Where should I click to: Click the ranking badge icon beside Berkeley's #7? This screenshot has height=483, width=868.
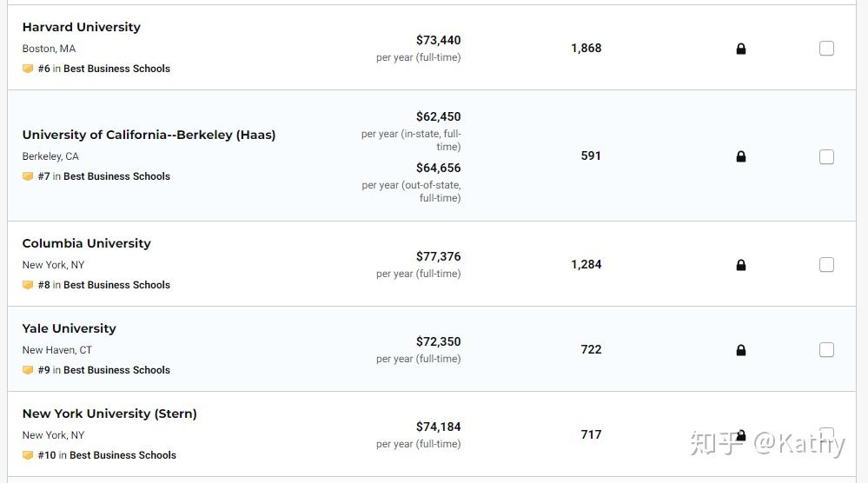(x=28, y=176)
